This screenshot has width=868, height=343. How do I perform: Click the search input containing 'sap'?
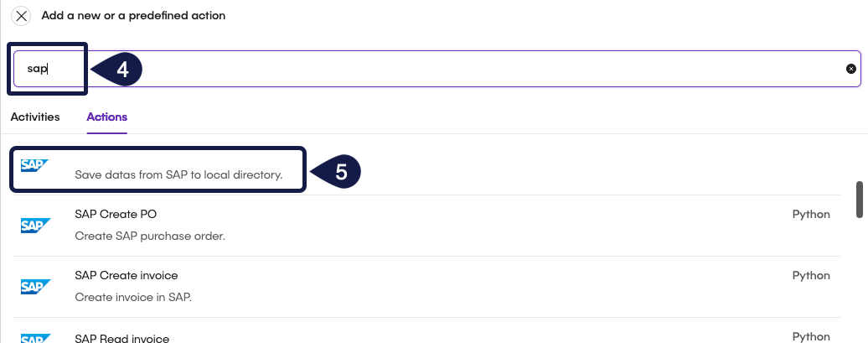419,69
